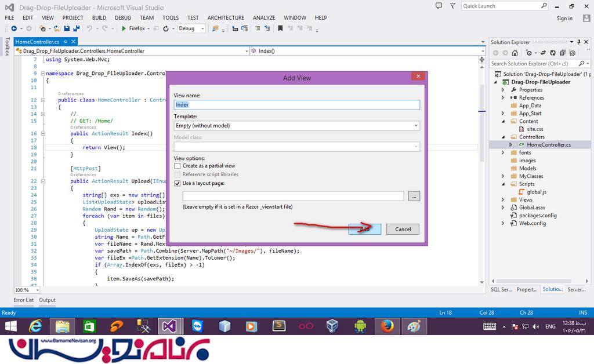Open the Debug configuration dropdown

point(191,28)
